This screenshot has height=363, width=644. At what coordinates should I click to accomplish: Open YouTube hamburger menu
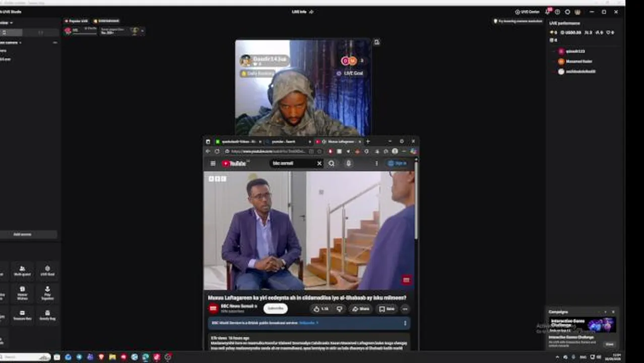[x=213, y=163]
